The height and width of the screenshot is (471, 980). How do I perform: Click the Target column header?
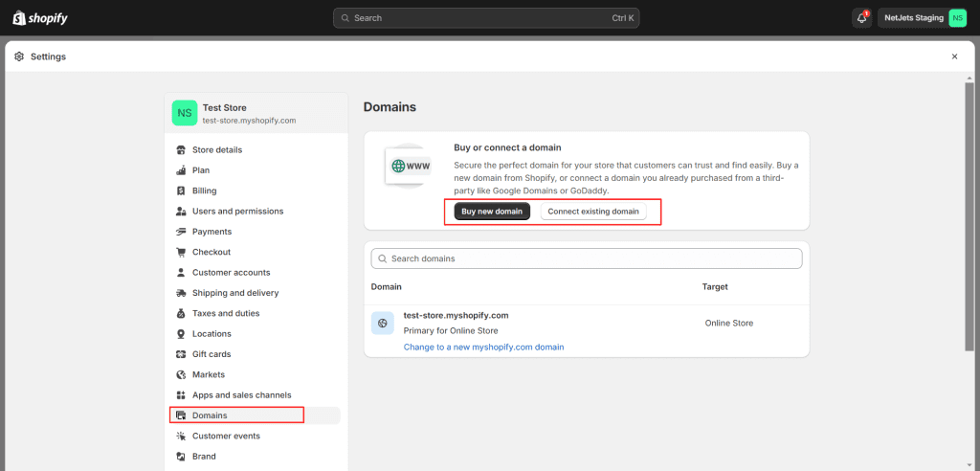point(715,286)
